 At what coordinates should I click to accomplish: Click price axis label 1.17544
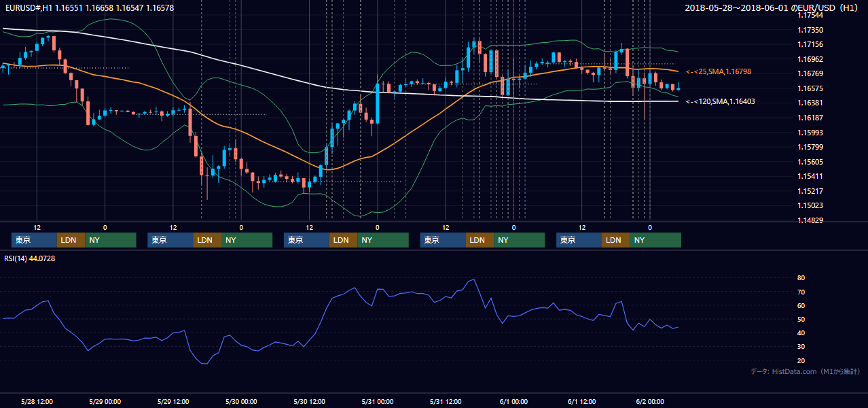(x=810, y=15)
